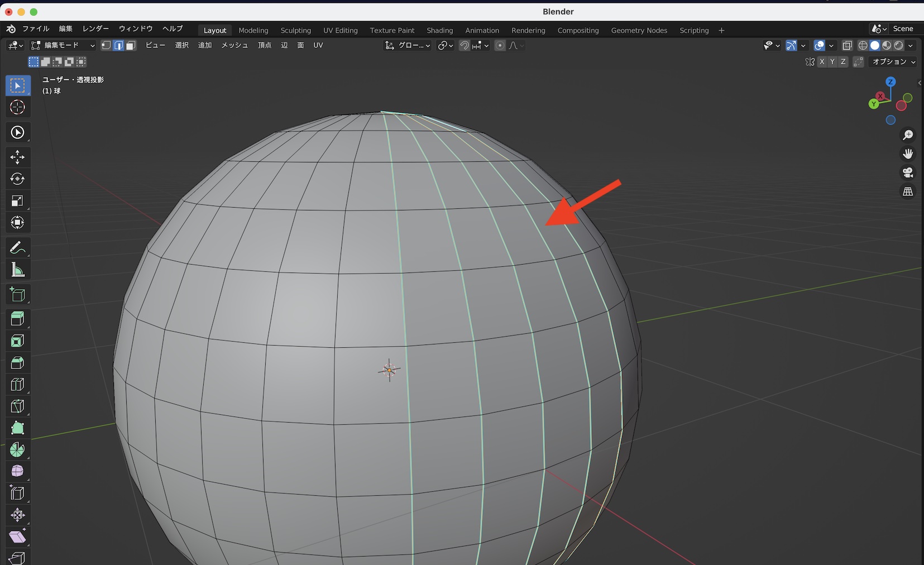Image resolution: width=924 pixels, height=565 pixels.
Task: Open the メッシュ menu
Action: 234,45
